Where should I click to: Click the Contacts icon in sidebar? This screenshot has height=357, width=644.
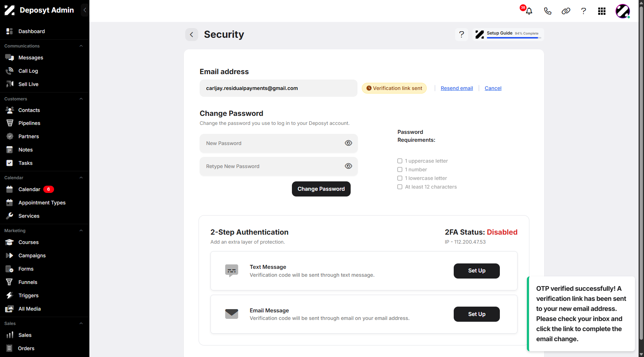coord(10,110)
